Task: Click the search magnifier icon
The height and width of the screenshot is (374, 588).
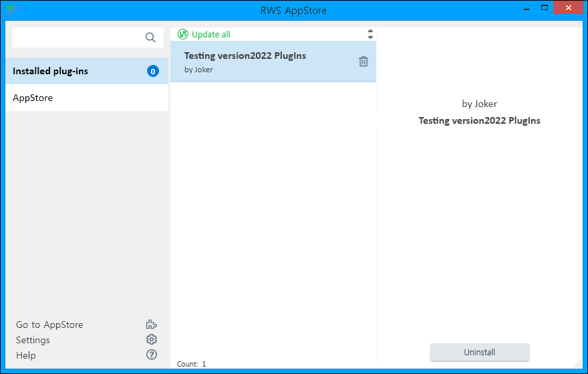Action: (x=150, y=37)
